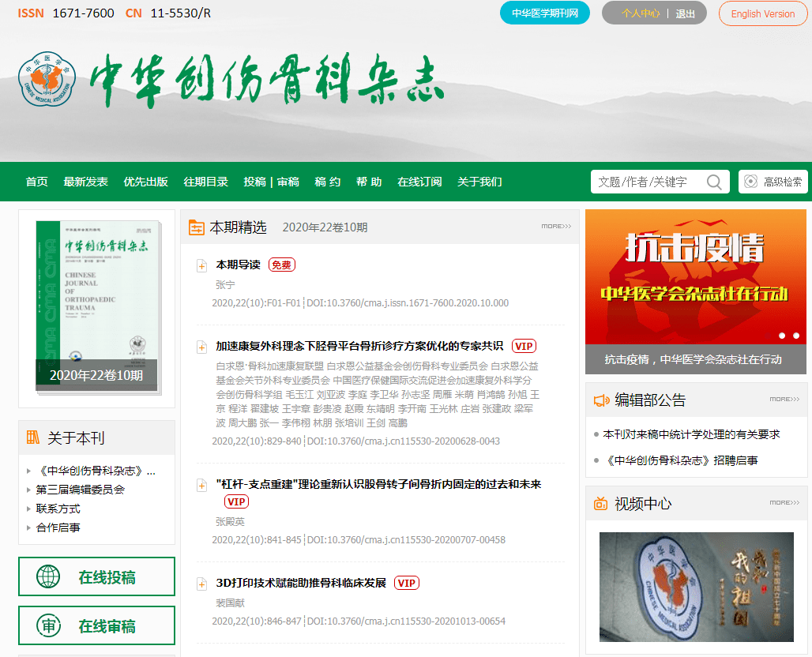Open 高级检索 via its gear icon
This screenshot has width=812, height=657.
pos(750,181)
